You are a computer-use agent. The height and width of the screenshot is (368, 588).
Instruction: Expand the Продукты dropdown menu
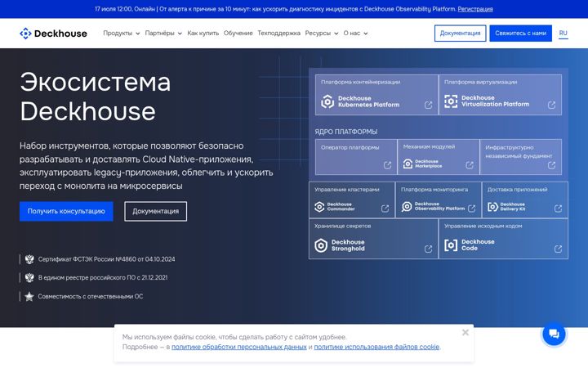coord(122,33)
